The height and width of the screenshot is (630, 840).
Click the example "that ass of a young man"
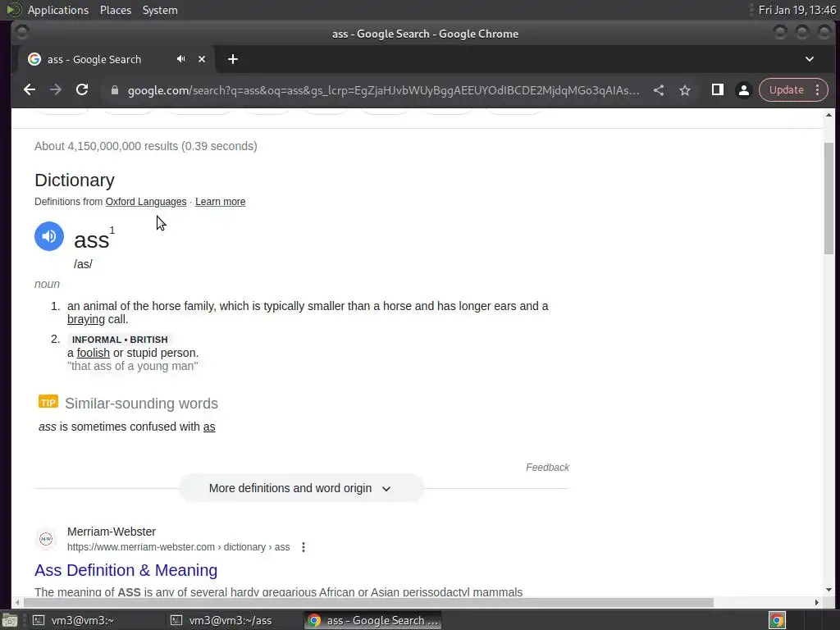[x=132, y=367]
